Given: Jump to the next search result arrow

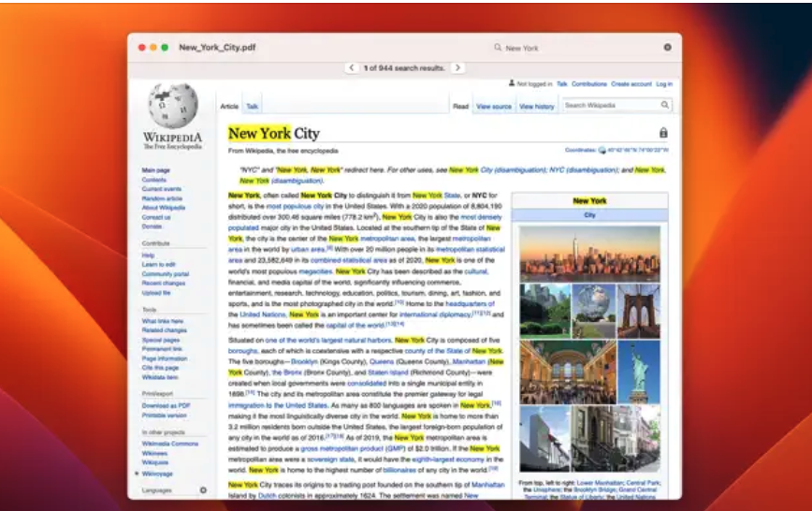Looking at the screenshot, I should [457, 68].
